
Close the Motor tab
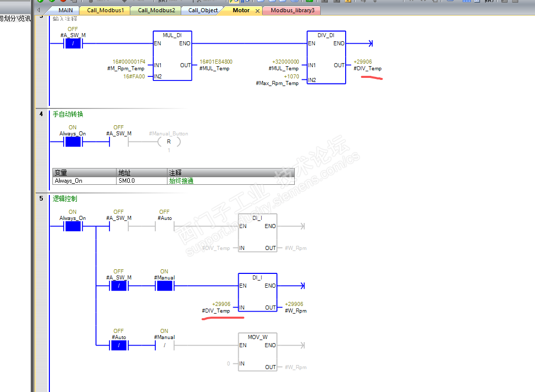[258, 11]
